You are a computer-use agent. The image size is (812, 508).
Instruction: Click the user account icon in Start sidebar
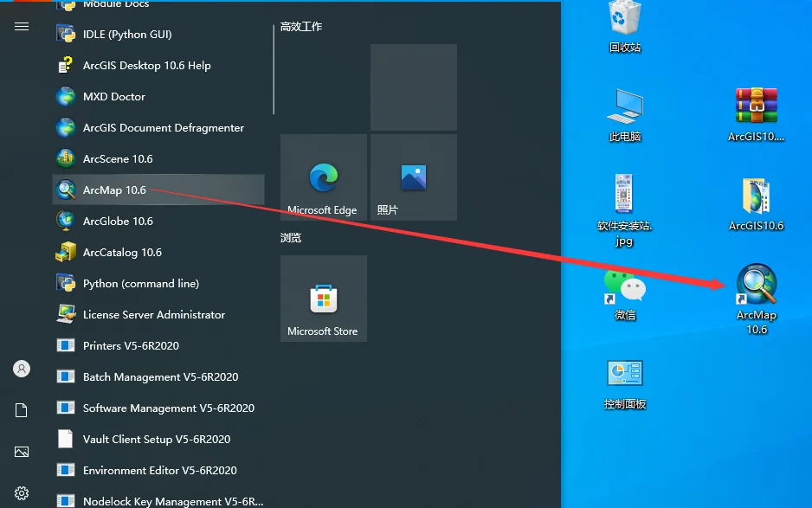click(x=22, y=369)
